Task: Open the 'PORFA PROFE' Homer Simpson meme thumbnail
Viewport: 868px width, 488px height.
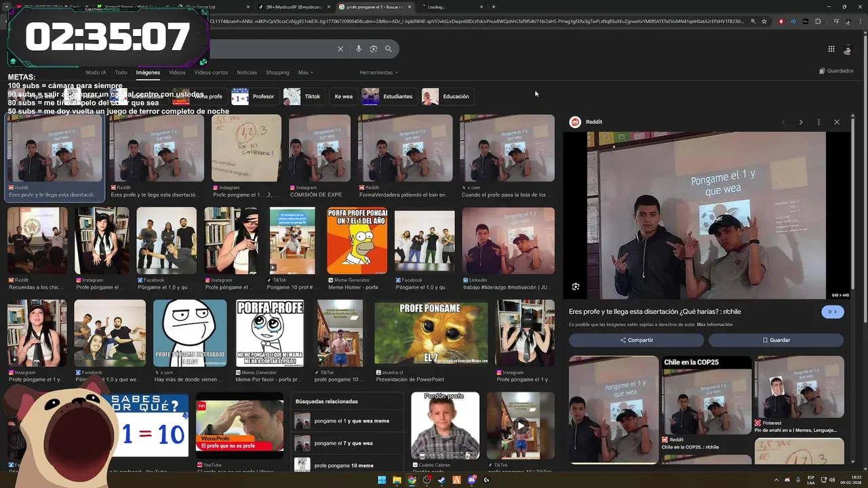Action: point(357,241)
